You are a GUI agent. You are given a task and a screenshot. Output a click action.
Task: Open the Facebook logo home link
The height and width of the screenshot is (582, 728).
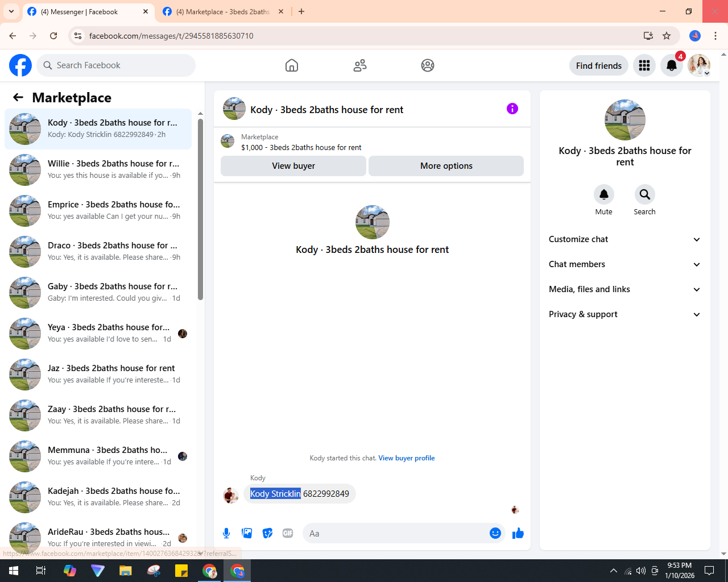pos(20,65)
